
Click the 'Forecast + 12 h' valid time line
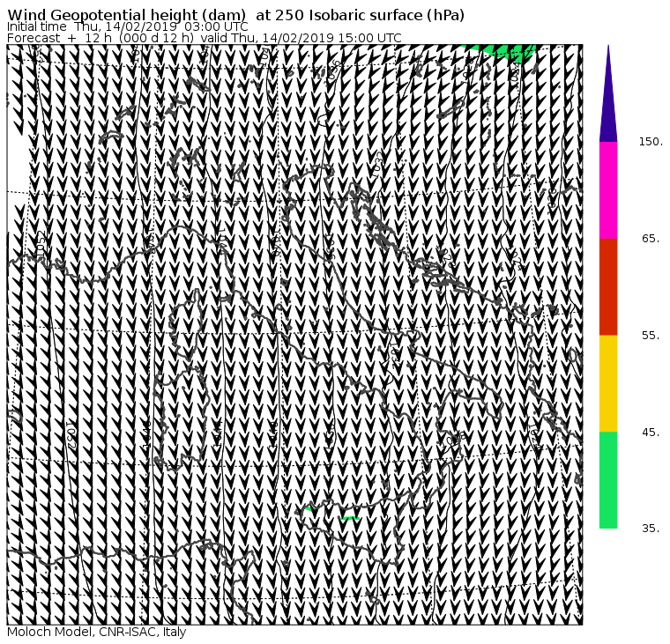[205, 38]
